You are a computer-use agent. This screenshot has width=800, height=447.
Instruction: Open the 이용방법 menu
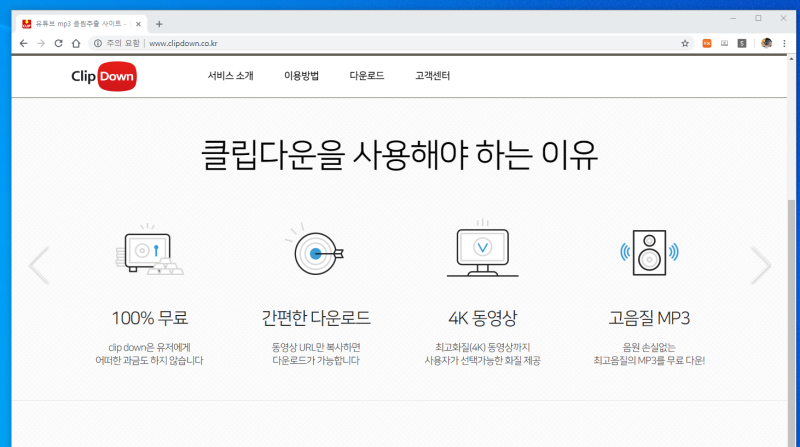[x=301, y=76]
